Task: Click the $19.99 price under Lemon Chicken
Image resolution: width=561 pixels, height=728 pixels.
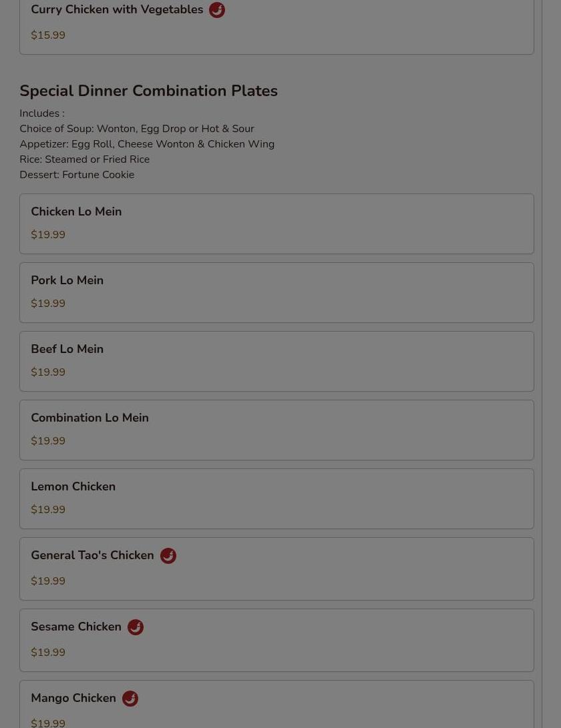Action: 48,510
